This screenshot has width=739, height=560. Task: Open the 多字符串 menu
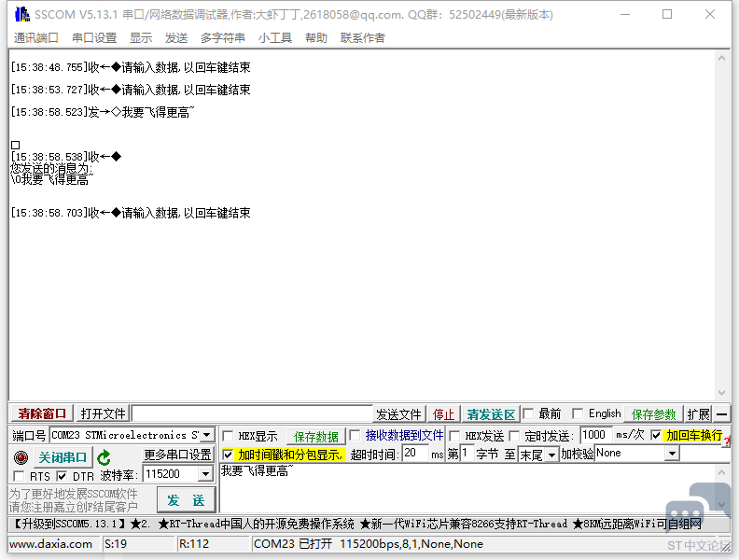(x=223, y=37)
